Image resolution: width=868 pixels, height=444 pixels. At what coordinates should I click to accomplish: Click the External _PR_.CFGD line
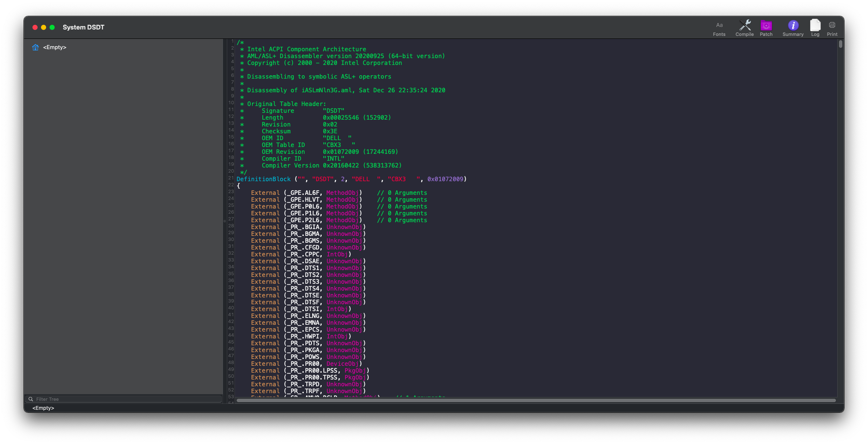308,247
